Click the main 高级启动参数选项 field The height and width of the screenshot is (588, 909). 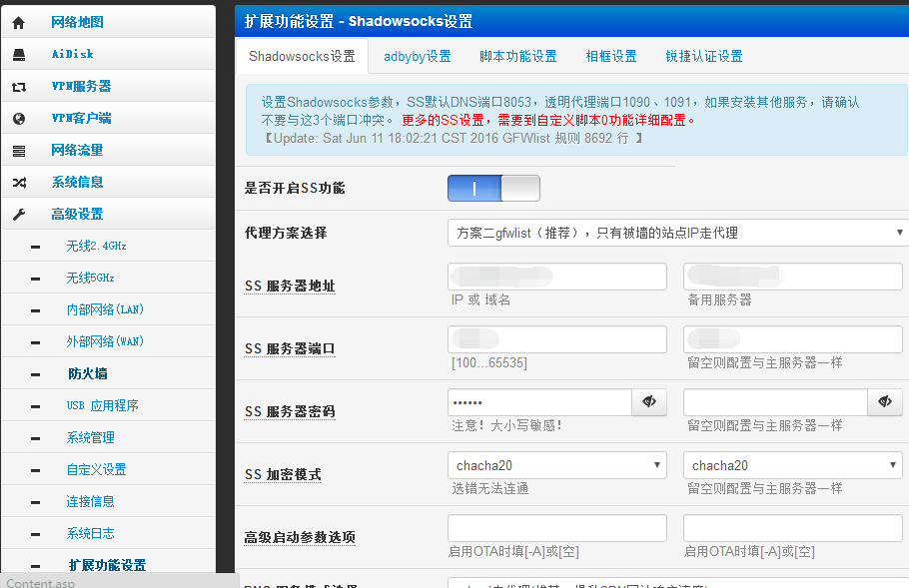557,528
